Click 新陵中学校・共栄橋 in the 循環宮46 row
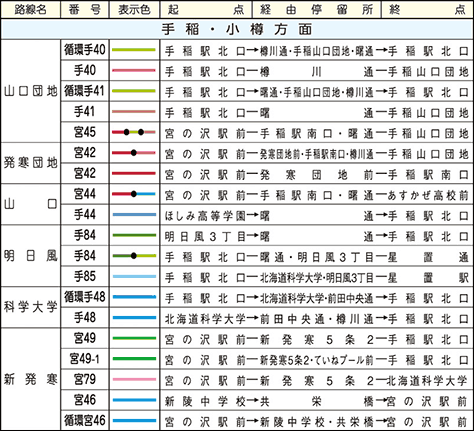Viewport: 474px width, 431px height. pyautogui.click(x=317, y=422)
